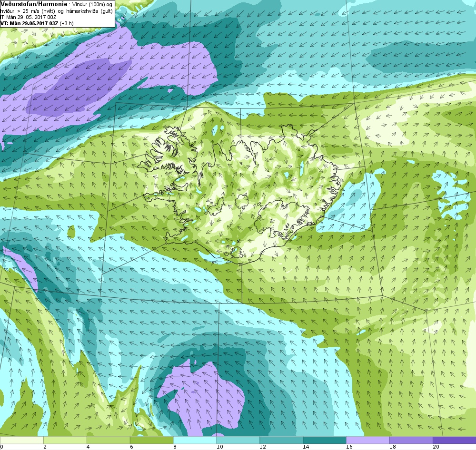Click the Veðurstofan/Harmonie title text

pos(33,4)
